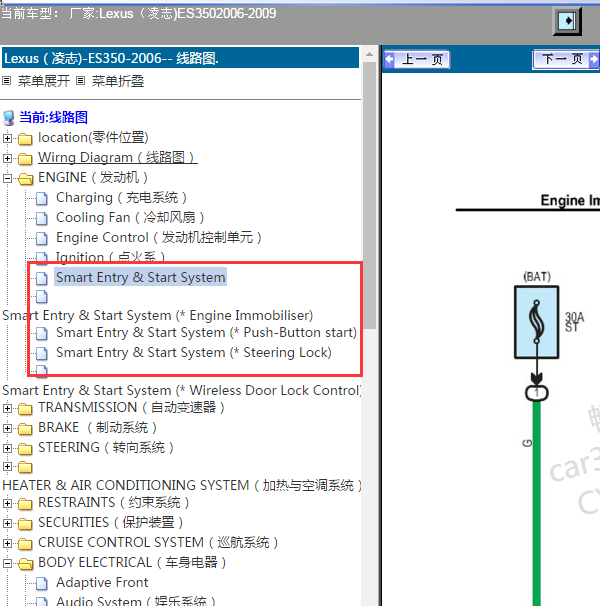Screen dimensions: 600x606
Task: Click the RESTRAINTS folder icon
Action: (25, 504)
